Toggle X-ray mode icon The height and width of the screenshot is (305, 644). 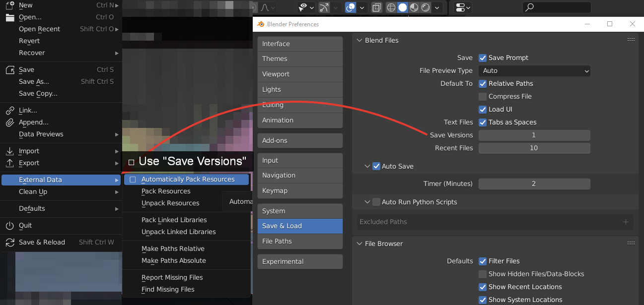[376, 7]
